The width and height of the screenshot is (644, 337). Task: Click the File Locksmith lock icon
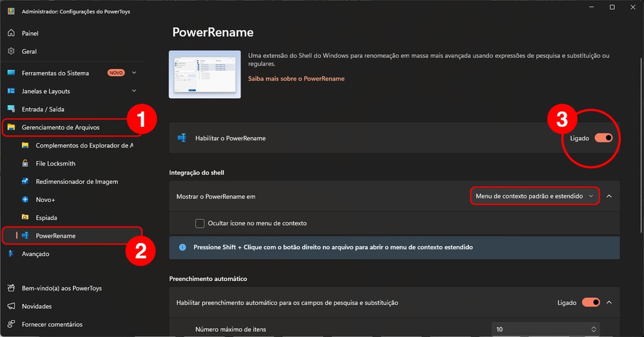(x=25, y=164)
